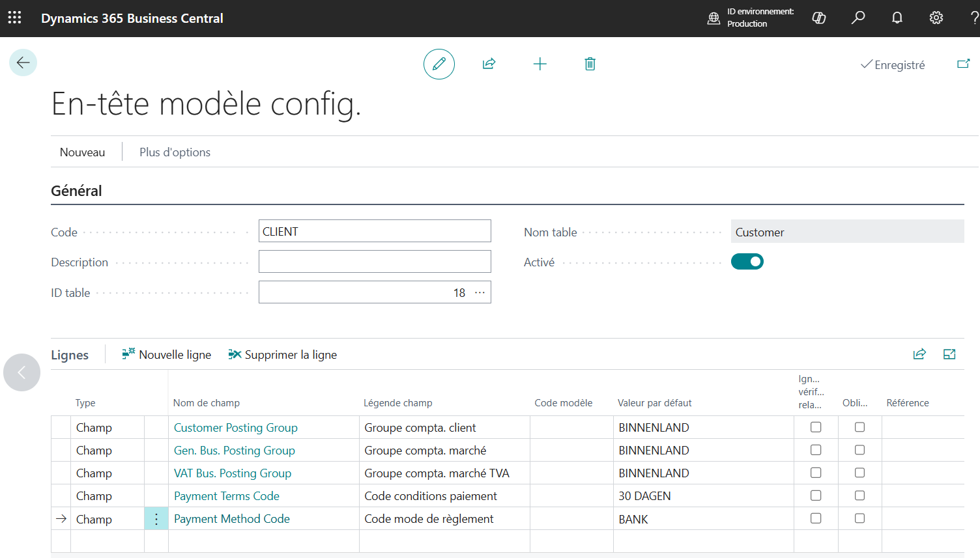
Task: Open the Nouveau menu
Action: (82, 152)
